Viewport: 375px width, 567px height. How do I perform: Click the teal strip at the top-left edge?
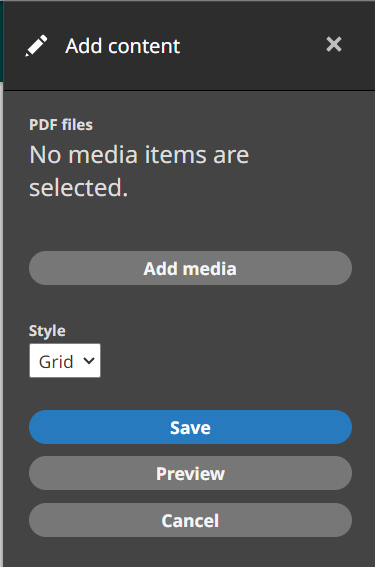(x=1, y=42)
